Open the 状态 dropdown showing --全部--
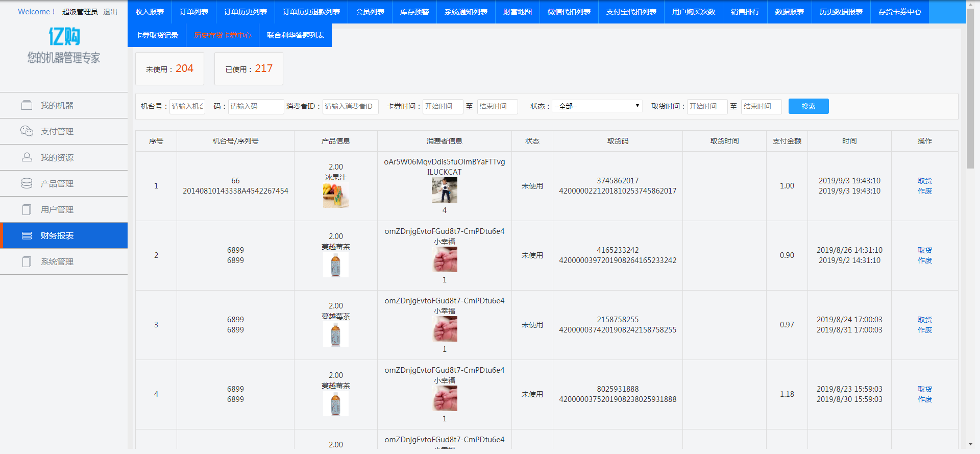Image resolution: width=980 pixels, height=454 pixels. click(597, 106)
